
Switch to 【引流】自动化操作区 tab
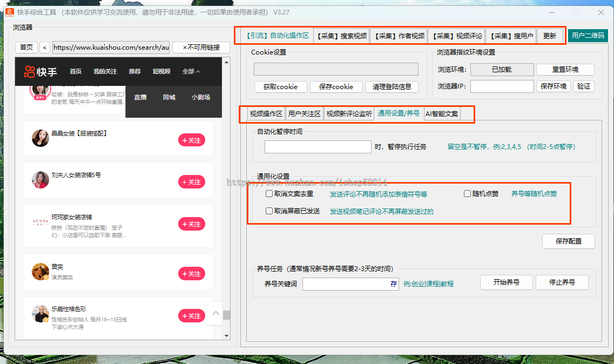277,36
